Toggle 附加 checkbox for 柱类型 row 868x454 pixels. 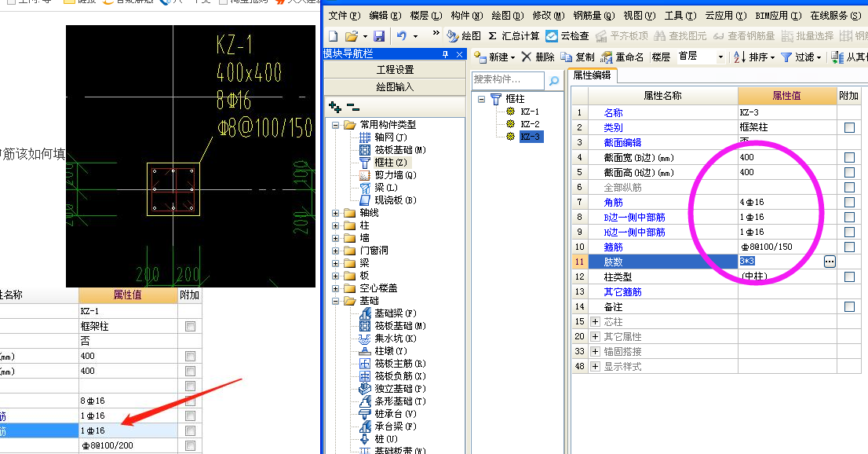pos(849,276)
